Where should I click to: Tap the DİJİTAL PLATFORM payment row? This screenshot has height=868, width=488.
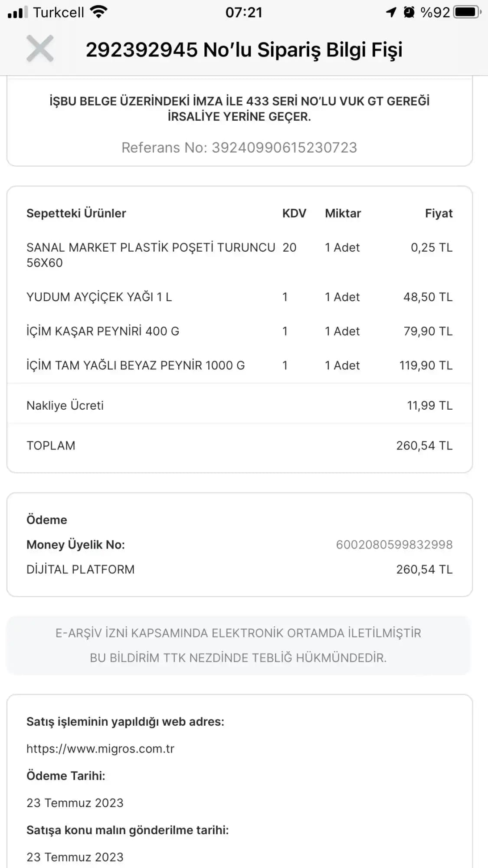tap(239, 569)
